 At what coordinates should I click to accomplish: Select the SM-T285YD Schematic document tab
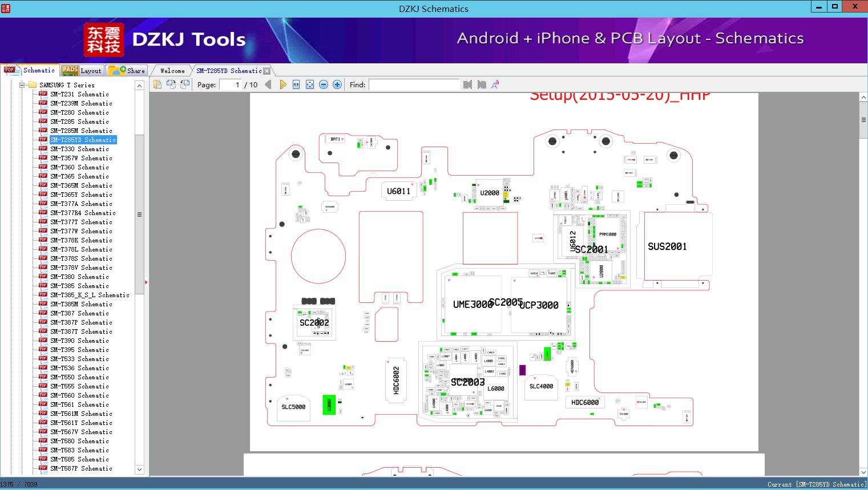tap(229, 71)
